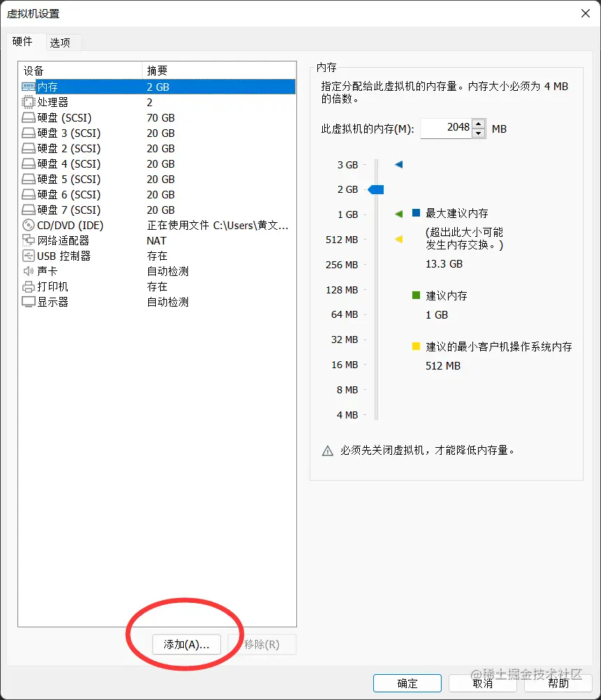Select the 内存 memory icon
Image resolution: width=601 pixels, height=700 pixels.
pos(29,87)
